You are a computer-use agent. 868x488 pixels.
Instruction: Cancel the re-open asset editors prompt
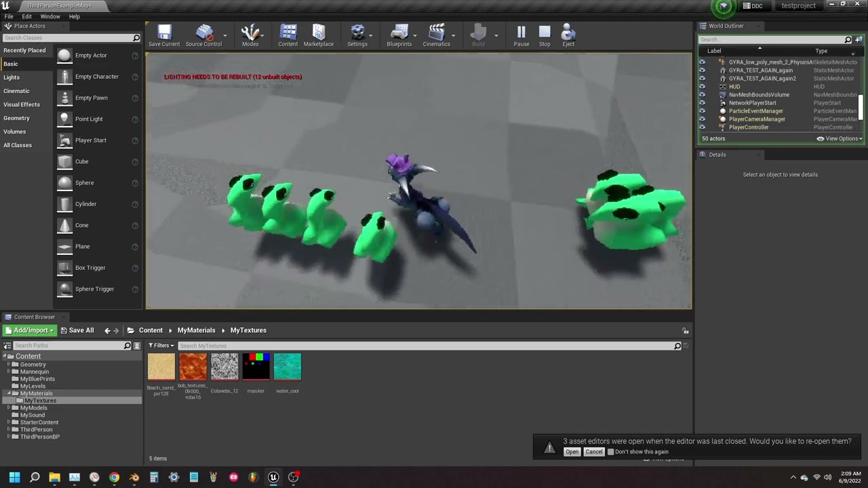[x=594, y=452]
